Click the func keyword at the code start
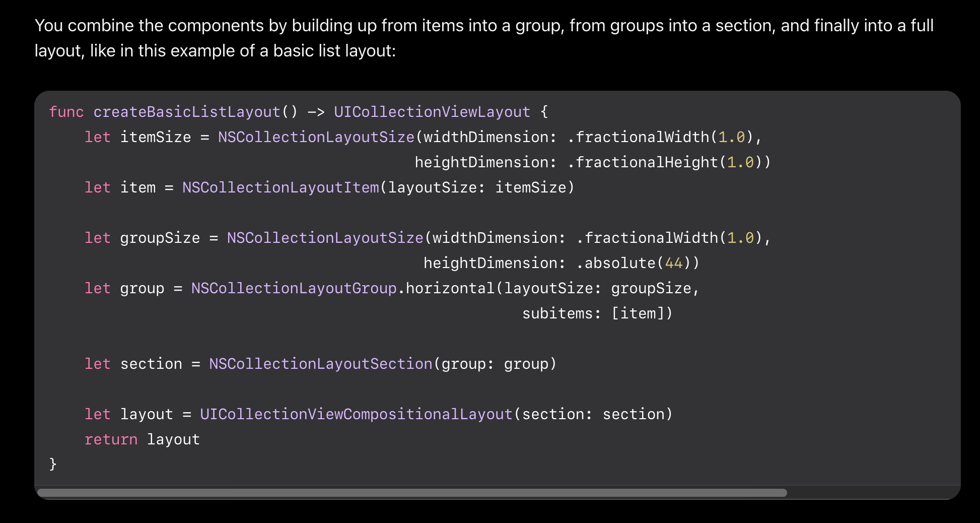This screenshot has width=980, height=523. 66,112
